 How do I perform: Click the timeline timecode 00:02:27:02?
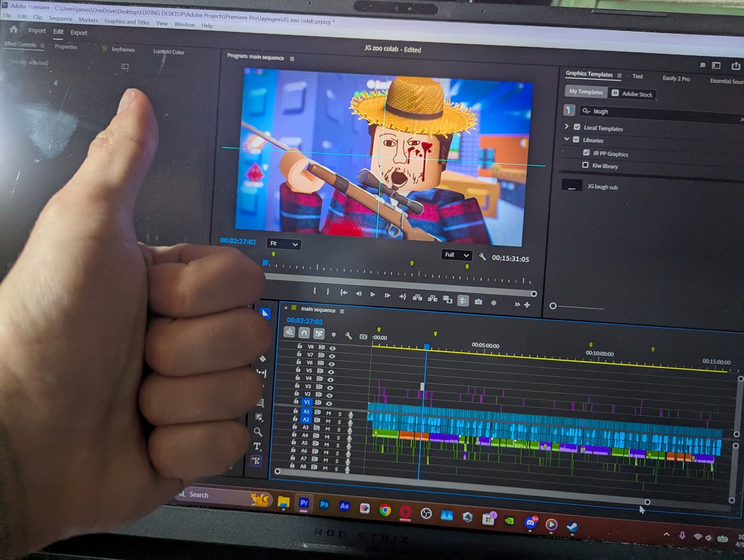click(x=304, y=321)
